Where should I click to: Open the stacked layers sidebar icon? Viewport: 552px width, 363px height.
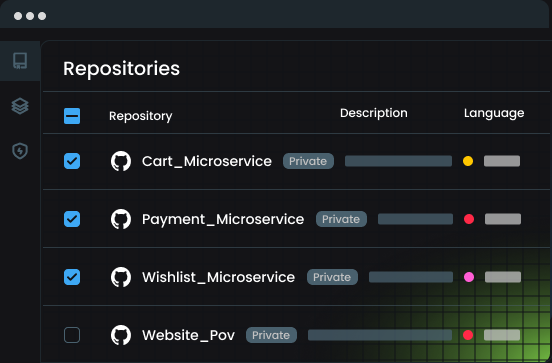[20, 106]
